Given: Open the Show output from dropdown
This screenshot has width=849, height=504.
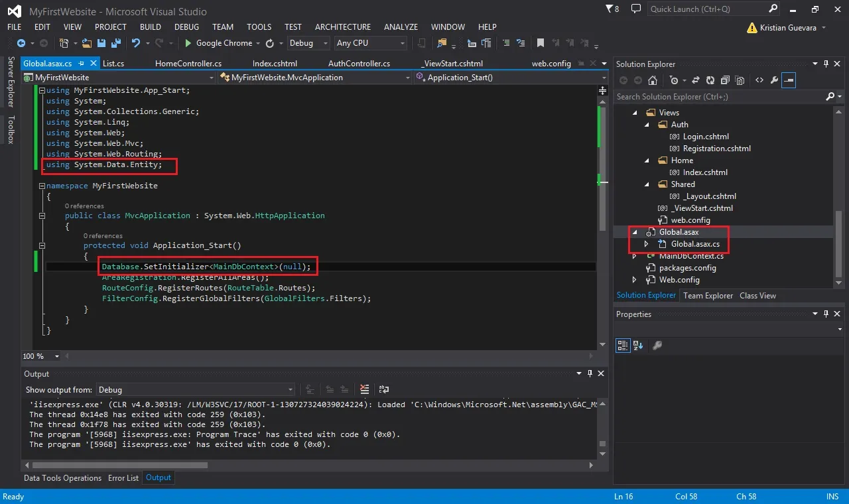Looking at the screenshot, I should [196, 390].
